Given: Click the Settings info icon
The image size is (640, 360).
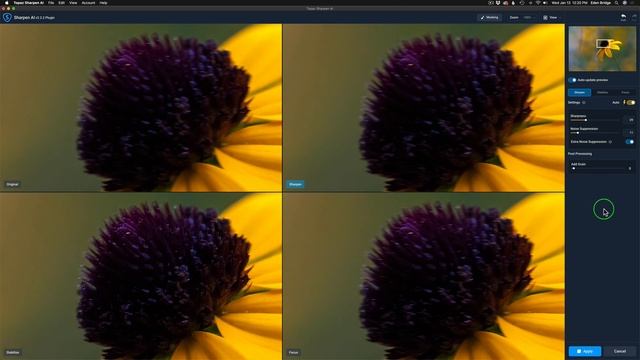Looking at the screenshot, I should pos(584,102).
